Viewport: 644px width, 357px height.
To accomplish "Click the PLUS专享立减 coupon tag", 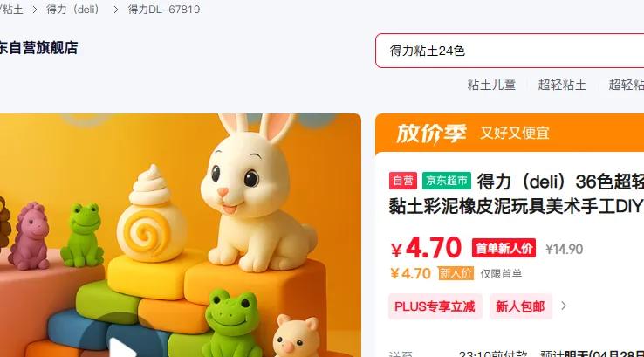I will click(x=435, y=306).
